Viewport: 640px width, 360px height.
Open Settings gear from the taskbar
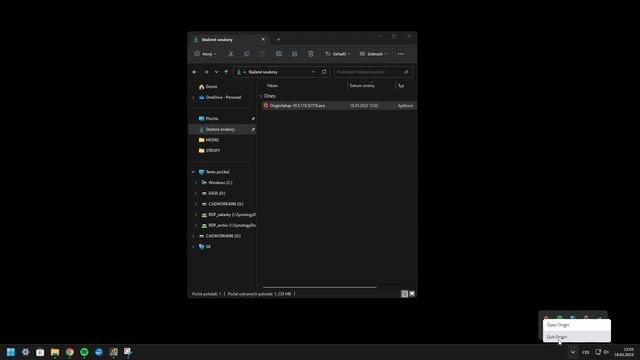(25, 352)
